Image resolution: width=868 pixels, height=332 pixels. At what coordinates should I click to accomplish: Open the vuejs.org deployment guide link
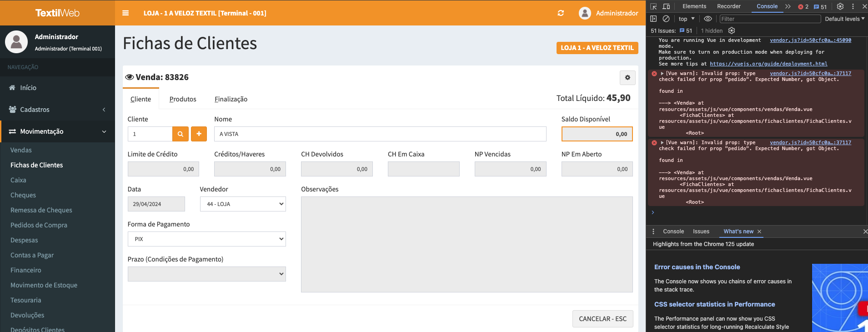coord(768,64)
